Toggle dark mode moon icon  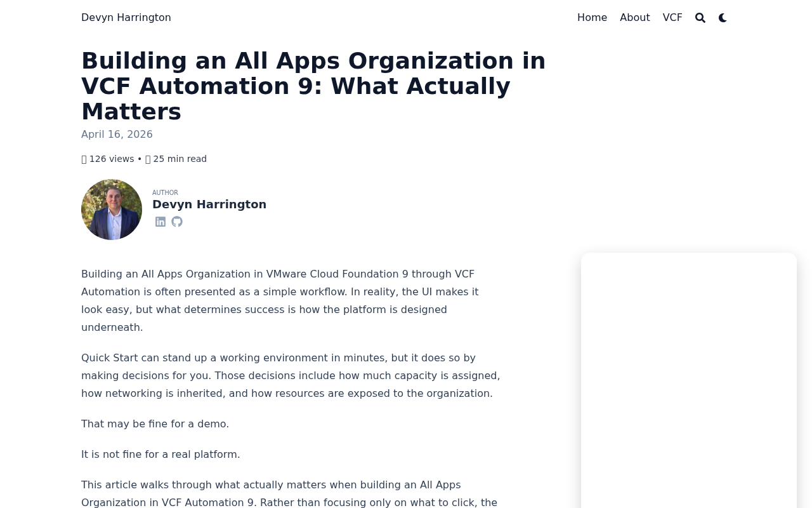pyautogui.click(x=723, y=18)
